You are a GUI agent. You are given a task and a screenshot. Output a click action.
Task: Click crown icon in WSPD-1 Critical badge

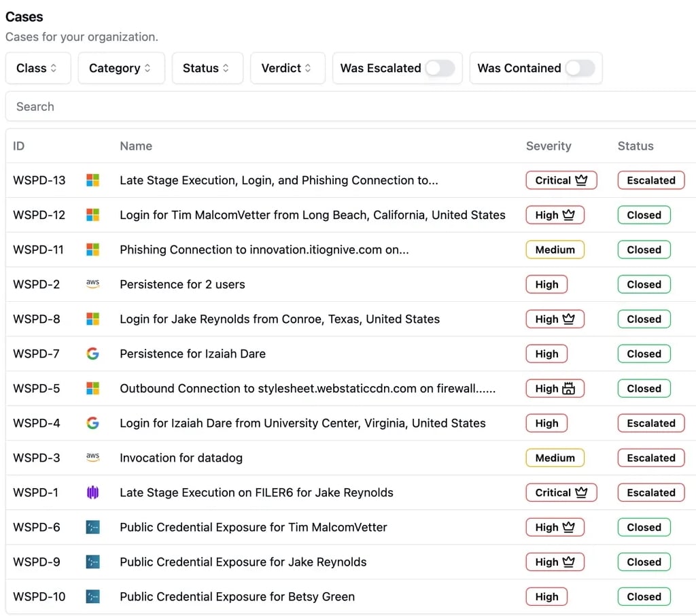pos(581,492)
